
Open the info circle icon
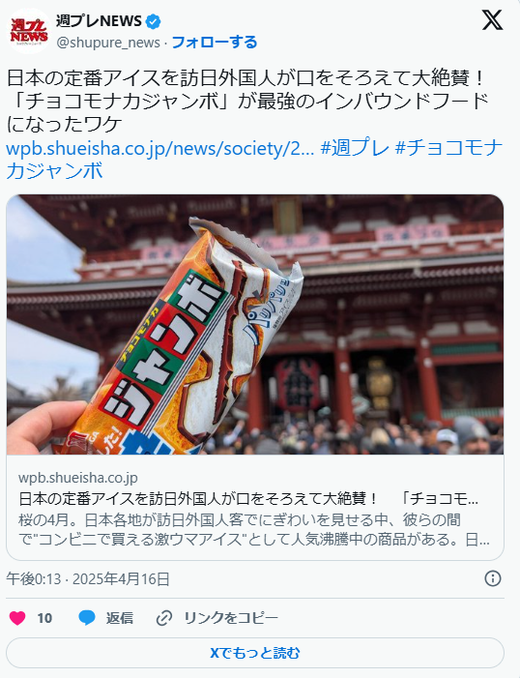tap(493, 579)
